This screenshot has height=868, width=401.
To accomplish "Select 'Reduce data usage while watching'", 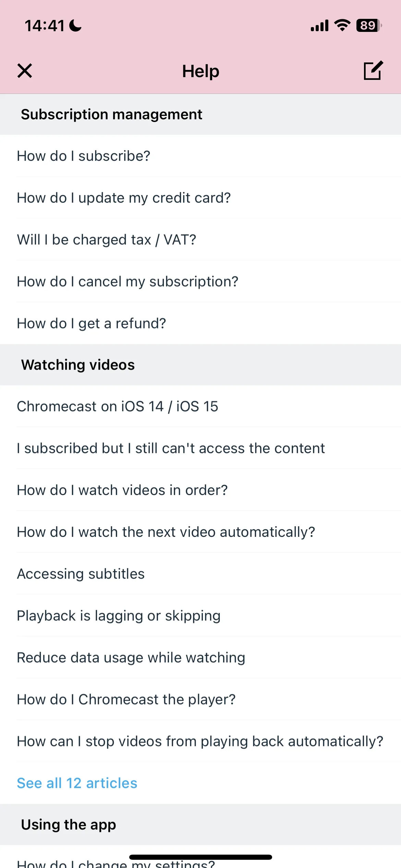I will pyautogui.click(x=200, y=658).
